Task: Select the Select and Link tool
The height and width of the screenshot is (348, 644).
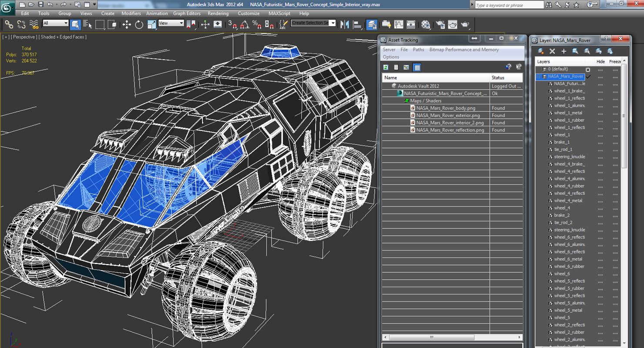Action: (x=9, y=24)
